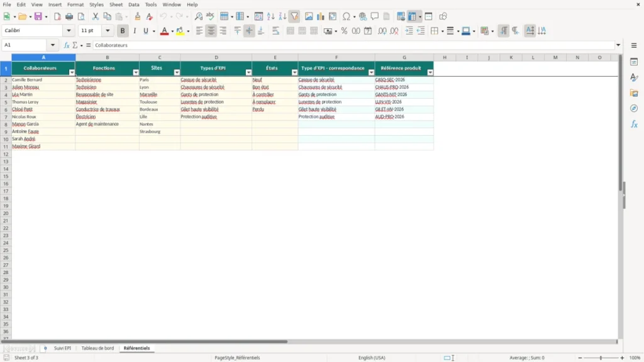Open Function Wizard fx icon
Viewport: 644px width, 362px height.
click(x=67, y=45)
